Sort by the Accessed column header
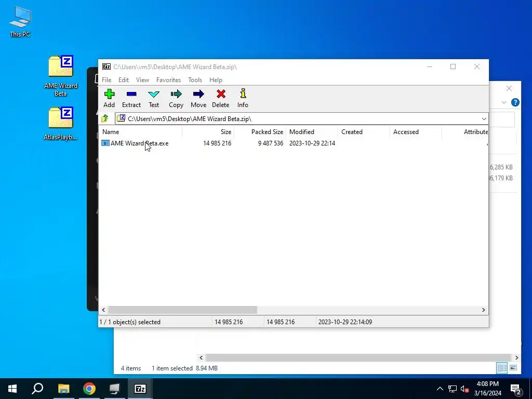 coord(416,132)
